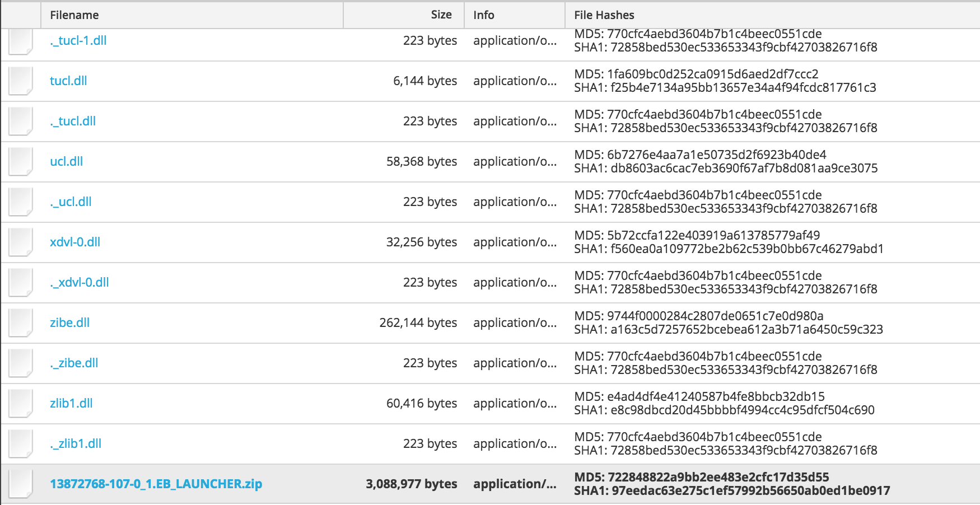Open the ._xdvl-0.dll file link
980x505 pixels.
tap(79, 282)
